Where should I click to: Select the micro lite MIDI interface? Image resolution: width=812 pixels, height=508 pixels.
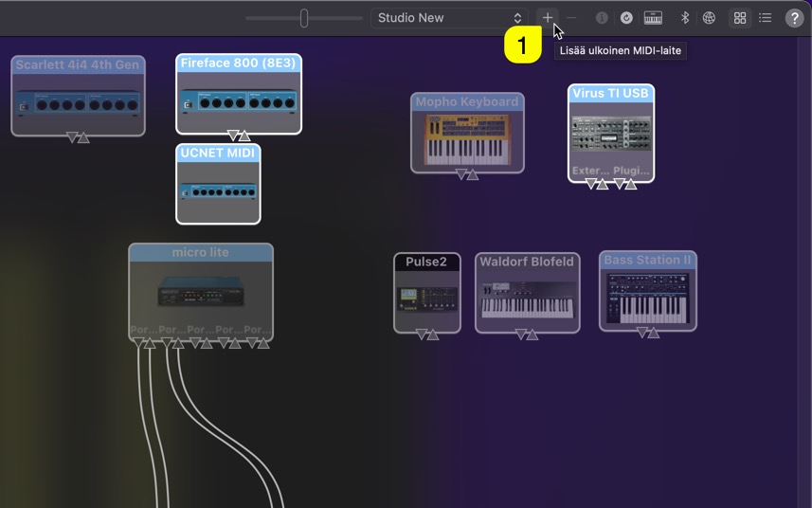click(201, 290)
